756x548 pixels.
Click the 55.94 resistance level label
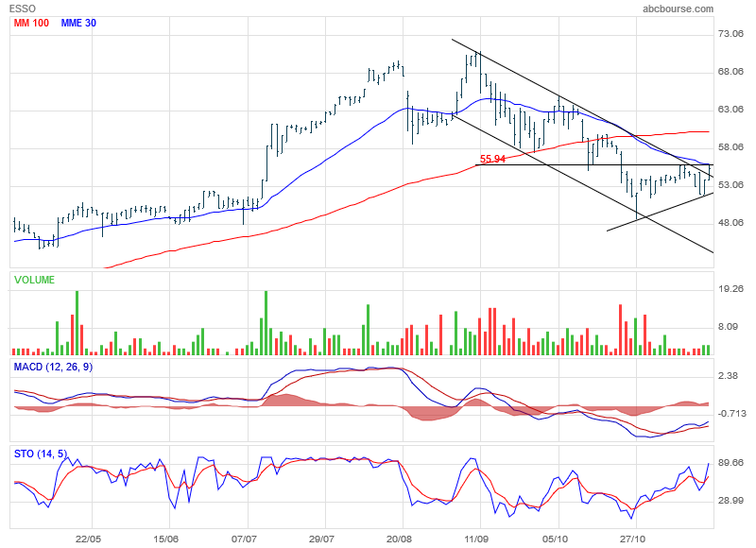tap(492, 159)
